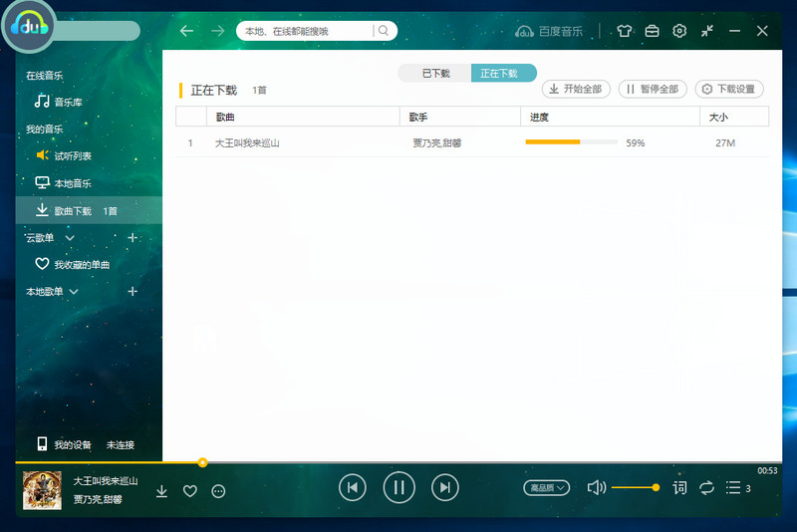Favorite the current song with heart icon
The height and width of the screenshot is (532, 797).
tap(190, 490)
